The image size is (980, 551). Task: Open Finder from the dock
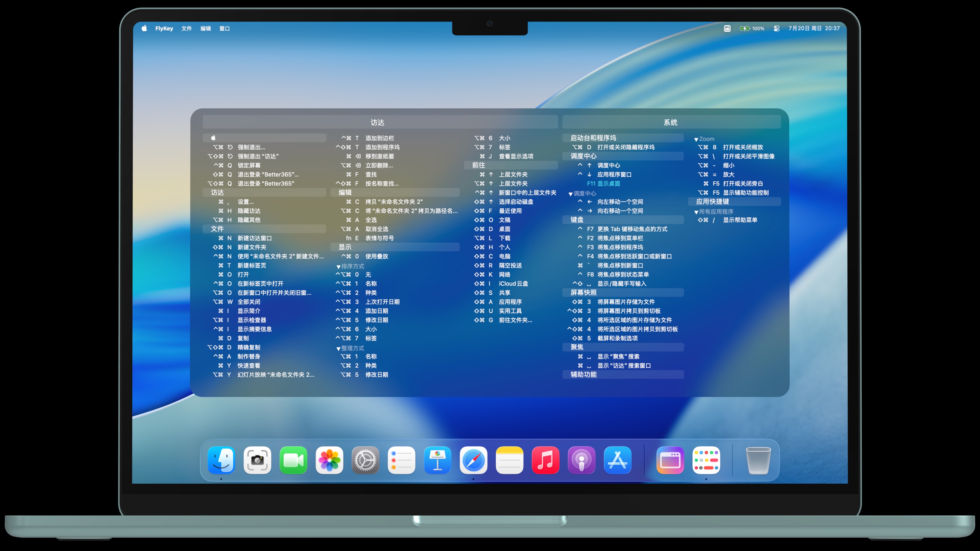(222, 460)
